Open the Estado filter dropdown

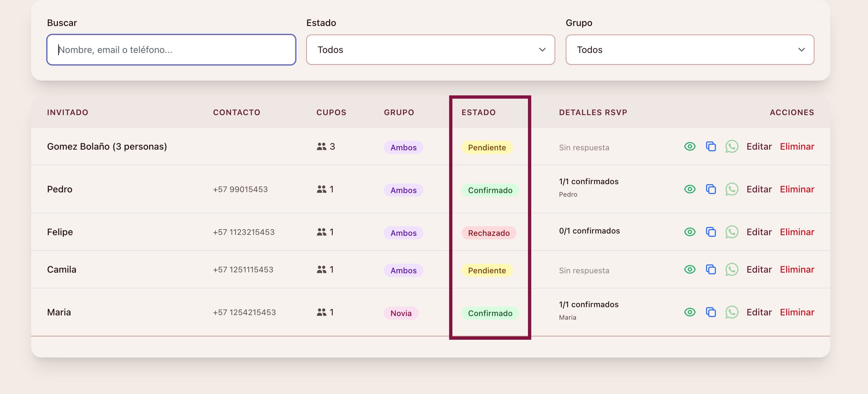(x=430, y=50)
